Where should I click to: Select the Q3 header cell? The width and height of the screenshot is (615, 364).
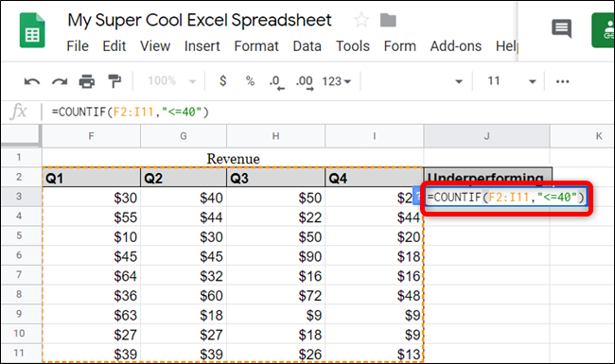coord(275,178)
